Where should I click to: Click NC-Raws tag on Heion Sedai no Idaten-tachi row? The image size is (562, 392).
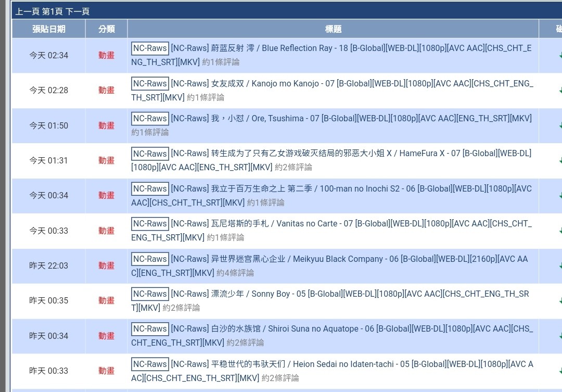pyautogui.click(x=150, y=364)
